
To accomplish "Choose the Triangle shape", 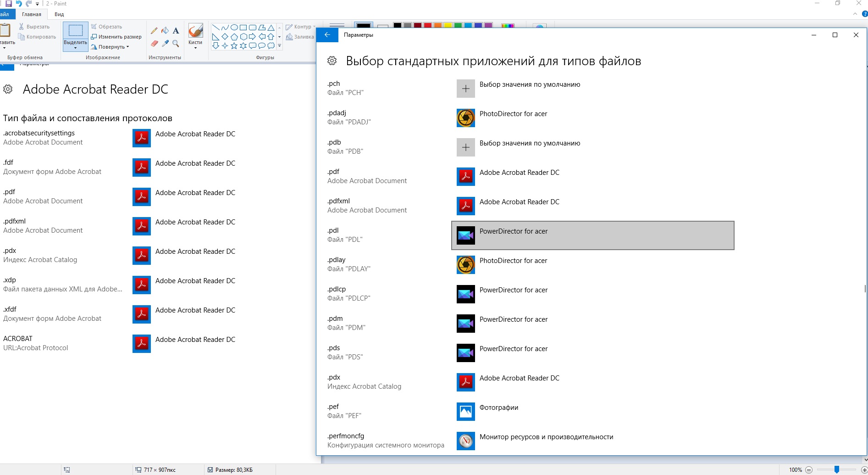I will pyautogui.click(x=271, y=28).
